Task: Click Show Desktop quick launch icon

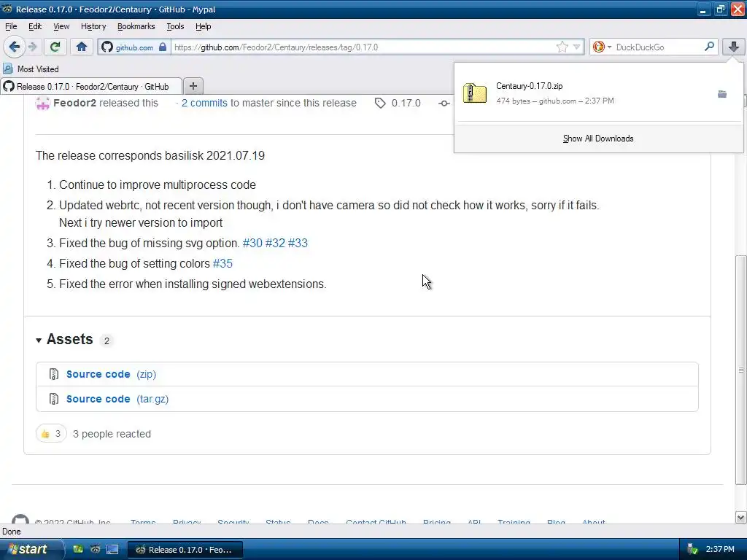Action: pos(112,550)
